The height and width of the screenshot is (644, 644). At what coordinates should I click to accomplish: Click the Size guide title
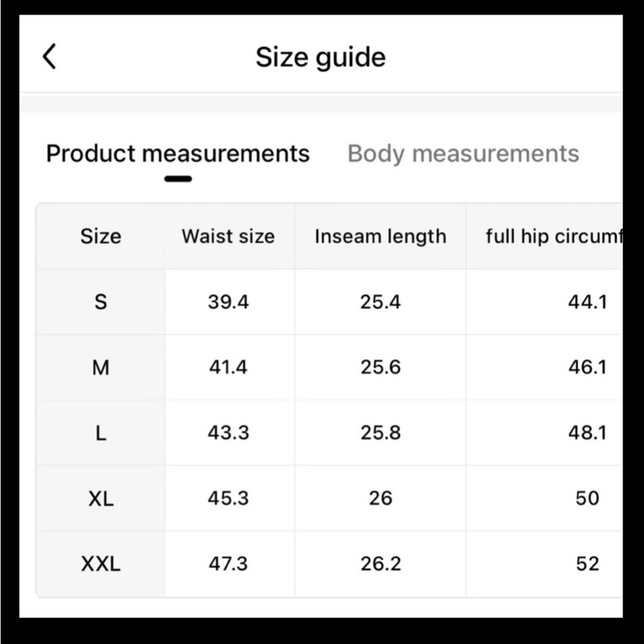321,57
